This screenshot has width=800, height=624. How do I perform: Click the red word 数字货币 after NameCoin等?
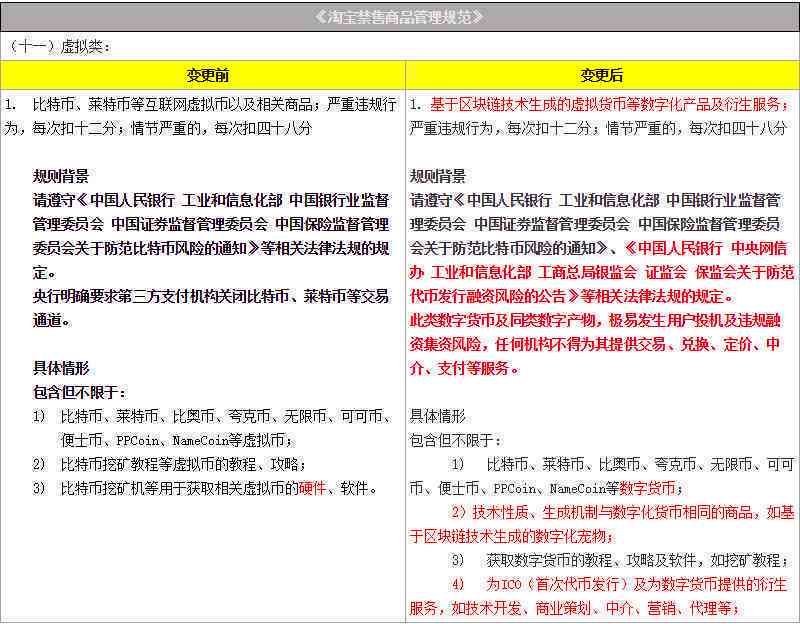[647, 488]
